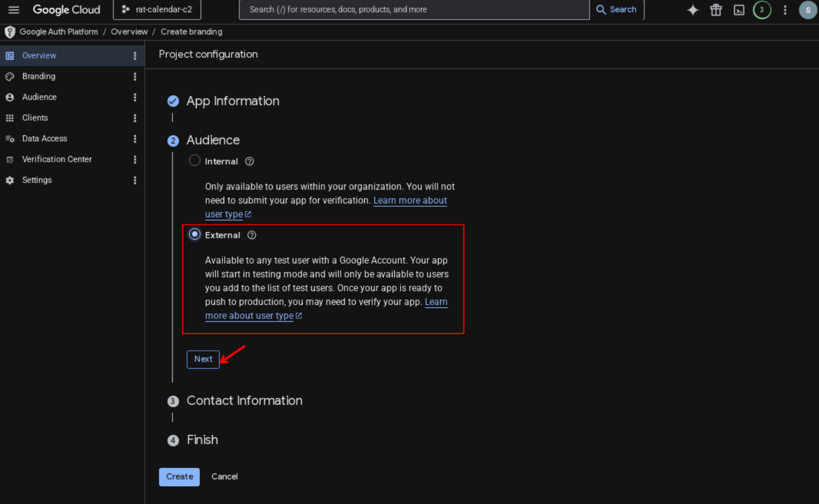Show help for the Internal option

point(250,161)
